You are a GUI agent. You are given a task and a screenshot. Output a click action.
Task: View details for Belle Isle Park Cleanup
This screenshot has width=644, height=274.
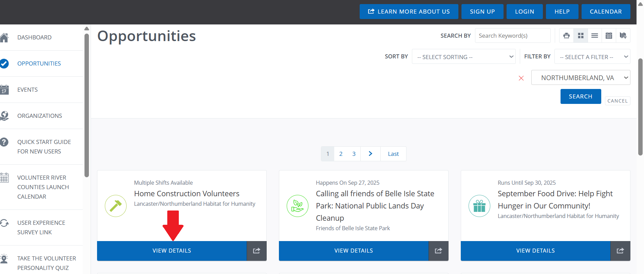354,251
